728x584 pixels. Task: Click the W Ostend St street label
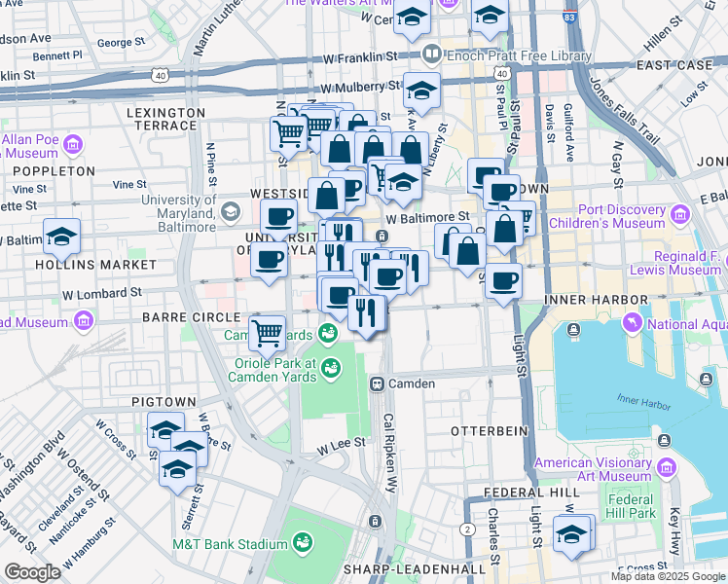coord(82,473)
